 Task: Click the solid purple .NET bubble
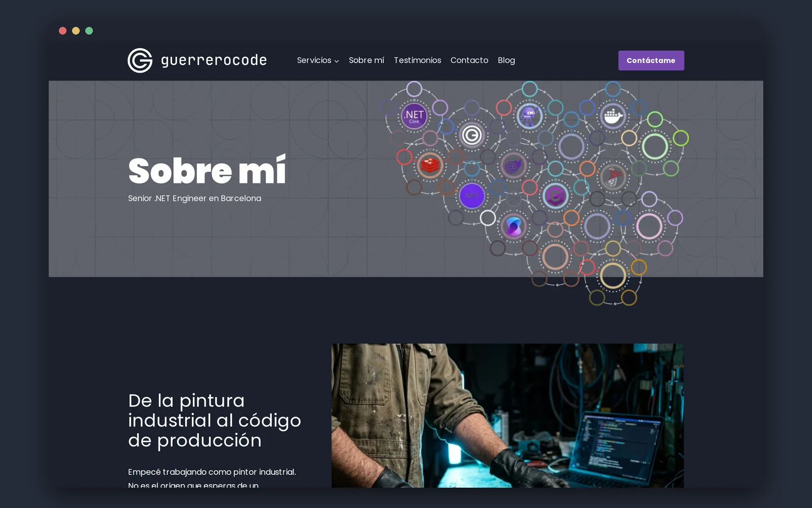coord(472,196)
